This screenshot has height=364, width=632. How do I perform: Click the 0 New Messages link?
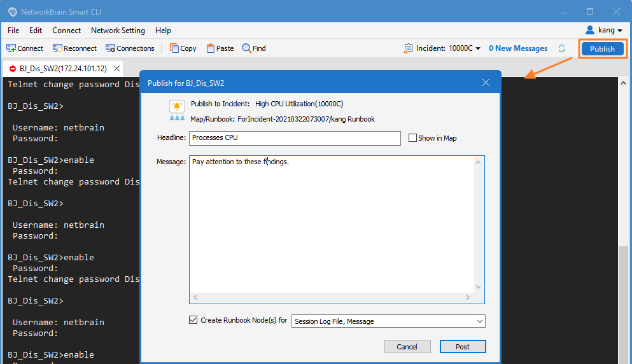tap(518, 48)
